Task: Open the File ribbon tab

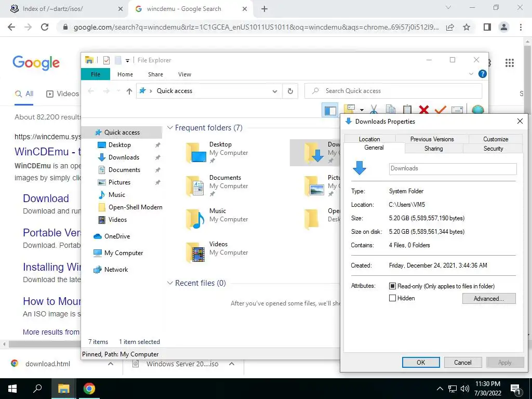Action: click(96, 74)
